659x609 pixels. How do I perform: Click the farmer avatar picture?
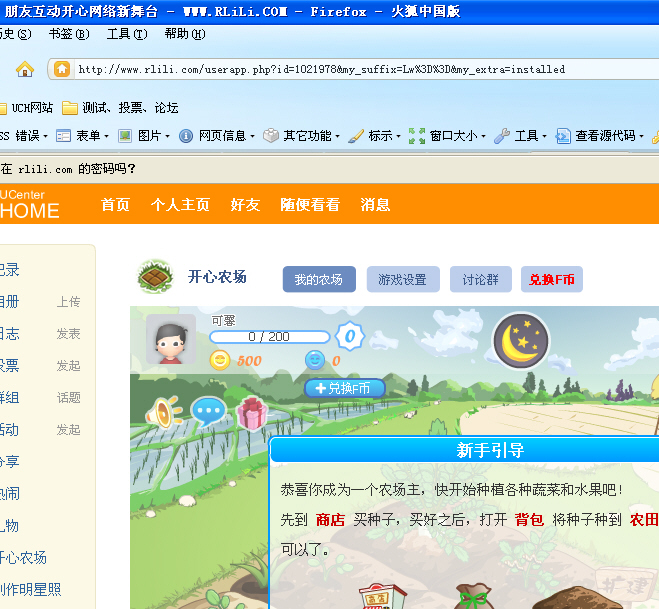171,339
